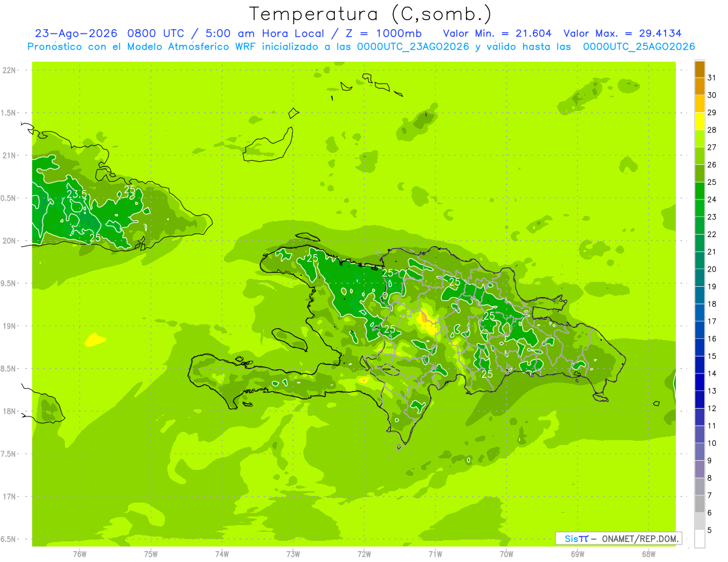The image size is (728, 562).
Task: Click the 68W longitude axis label
Action: (x=649, y=554)
